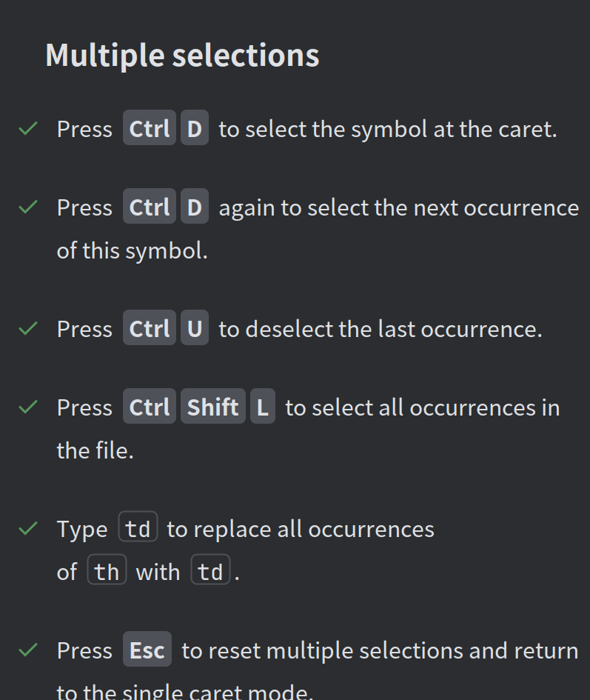Viewport: 590px width, 700px height.
Task: Click the 'Multiple selections' heading
Action: (183, 56)
